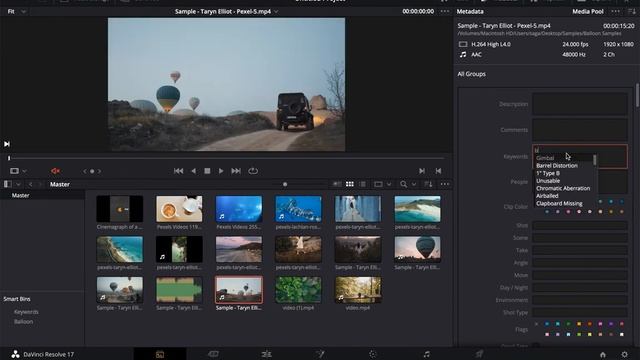The image size is (640, 360).
Task: Pick the green flag color
Action: tap(568, 324)
